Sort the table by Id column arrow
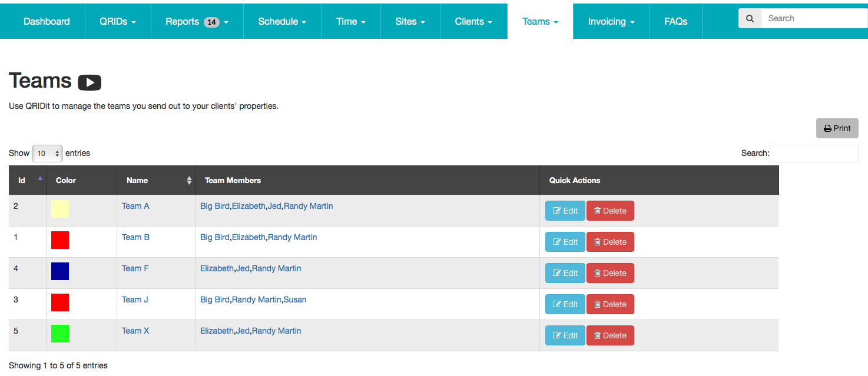The height and width of the screenshot is (376, 868). [x=39, y=179]
